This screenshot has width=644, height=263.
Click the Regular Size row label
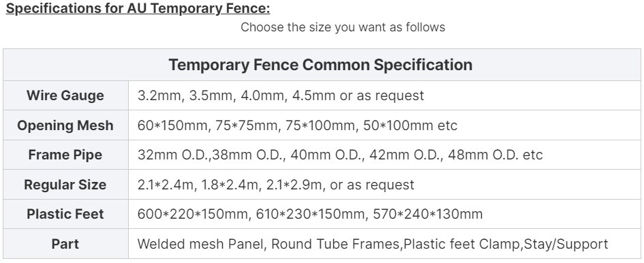click(x=65, y=185)
